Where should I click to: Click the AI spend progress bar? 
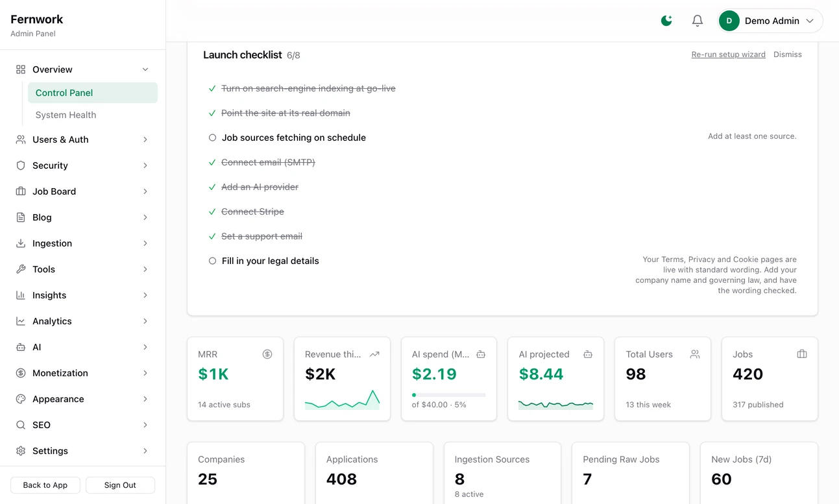click(448, 394)
